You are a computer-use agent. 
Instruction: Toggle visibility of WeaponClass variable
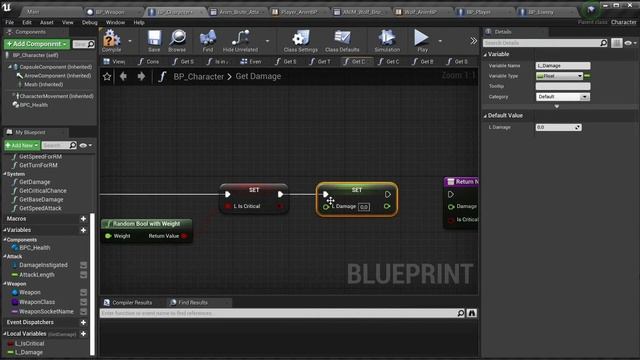click(83, 302)
